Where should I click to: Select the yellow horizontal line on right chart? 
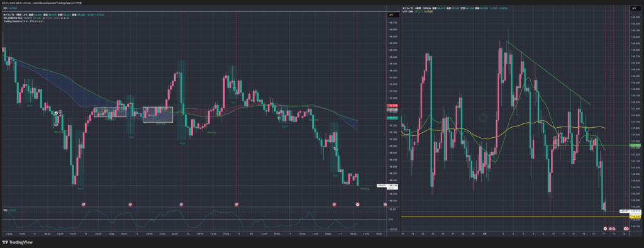pos(516,217)
